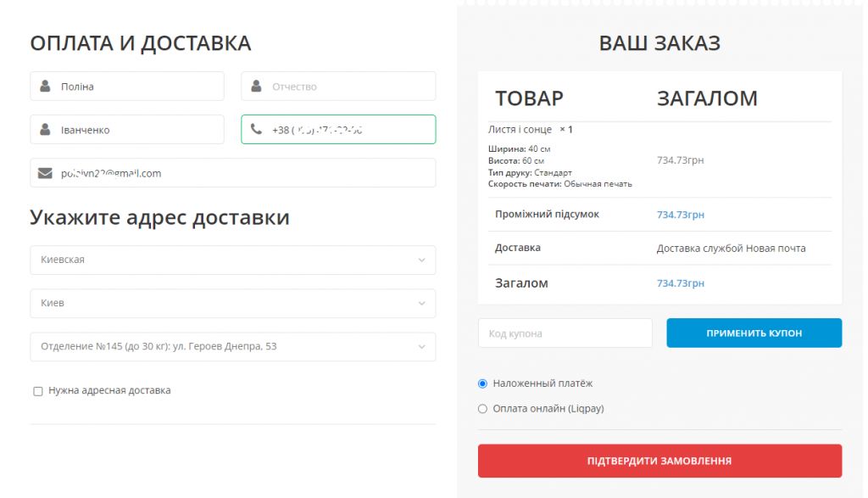This screenshot has width=868, height=498.
Task: Focus the phone number field
Action: pyautogui.click(x=348, y=130)
